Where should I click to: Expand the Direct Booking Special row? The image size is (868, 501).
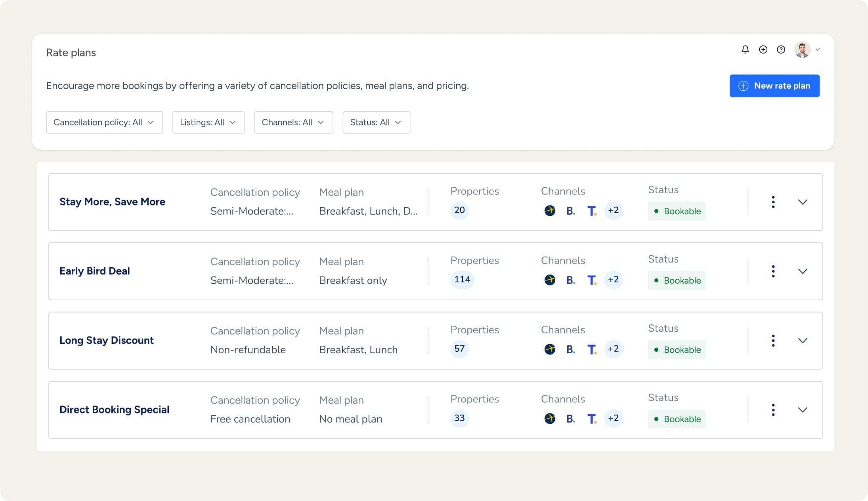pyautogui.click(x=802, y=410)
